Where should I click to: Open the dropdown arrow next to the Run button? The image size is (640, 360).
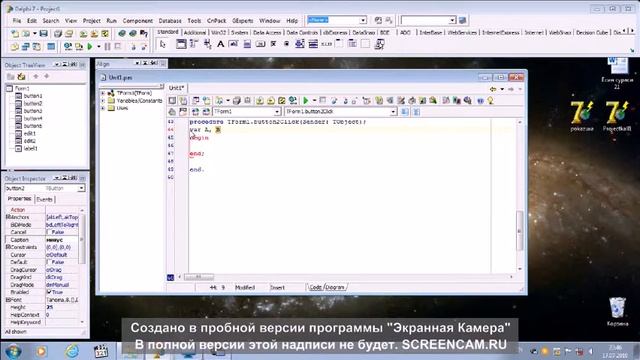coord(98,47)
